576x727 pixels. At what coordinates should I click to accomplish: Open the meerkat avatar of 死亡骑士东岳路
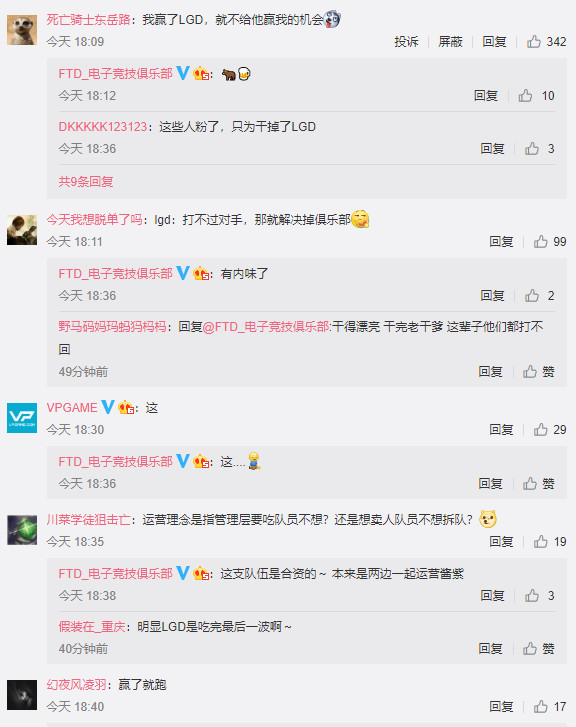click(22, 30)
